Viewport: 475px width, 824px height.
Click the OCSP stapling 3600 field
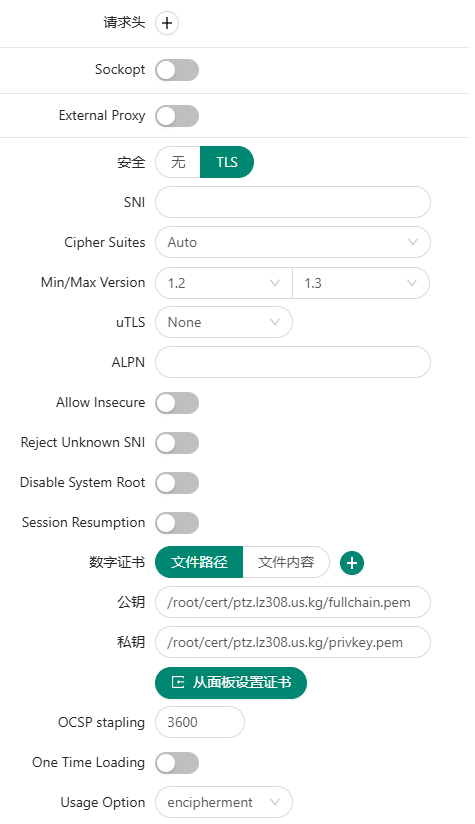click(200, 722)
